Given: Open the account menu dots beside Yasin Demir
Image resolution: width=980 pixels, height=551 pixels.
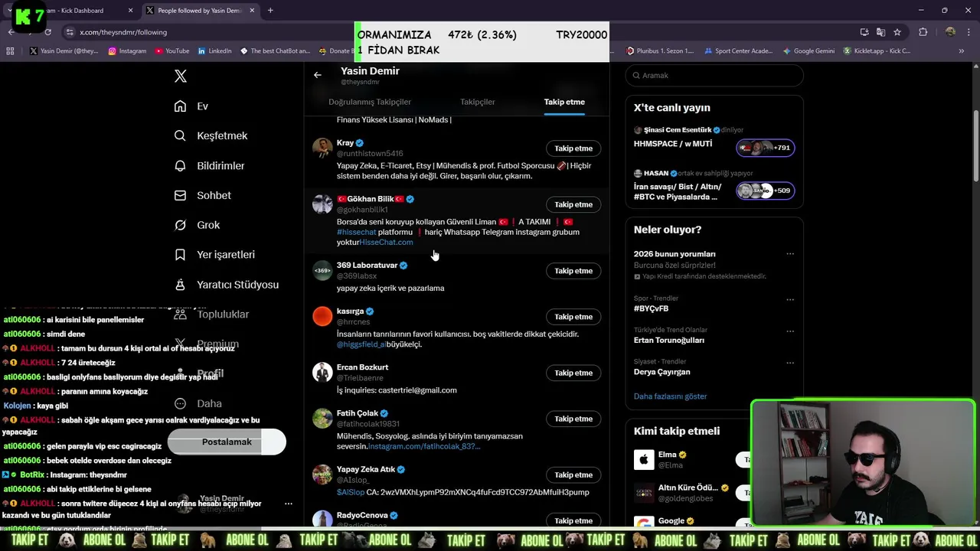Looking at the screenshot, I should click(288, 504).
